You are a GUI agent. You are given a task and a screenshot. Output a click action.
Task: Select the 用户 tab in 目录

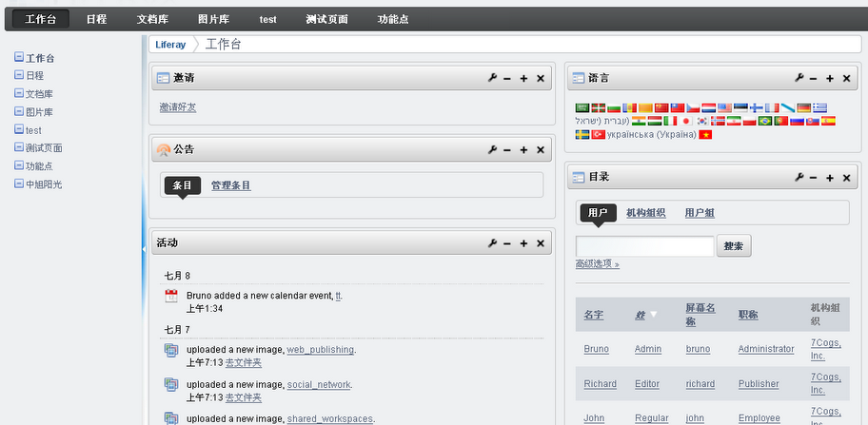click(x=598, y=213)
